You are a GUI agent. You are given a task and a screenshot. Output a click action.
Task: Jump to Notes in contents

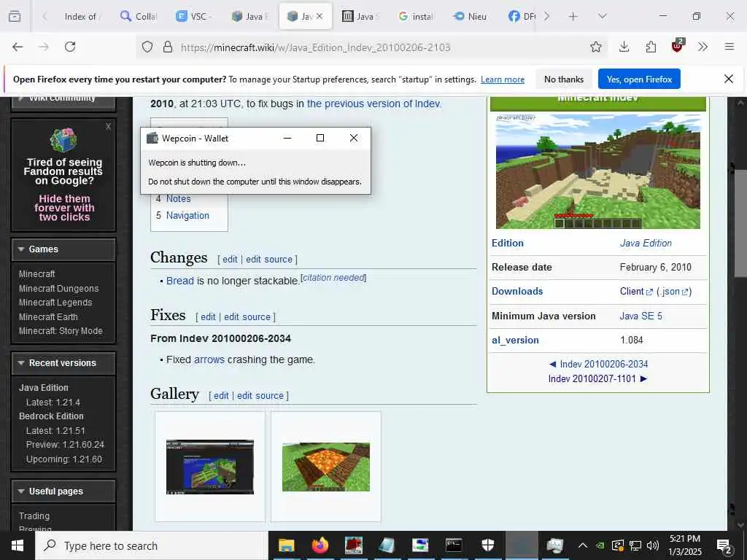click(178, 198)
